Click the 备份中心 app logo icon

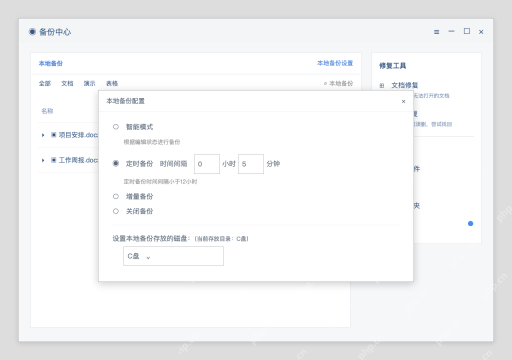32,32
